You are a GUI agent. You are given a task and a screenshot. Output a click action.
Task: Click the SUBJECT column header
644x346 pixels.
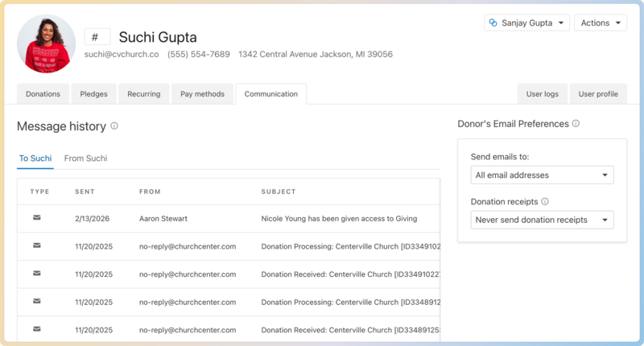coord(279,192)
